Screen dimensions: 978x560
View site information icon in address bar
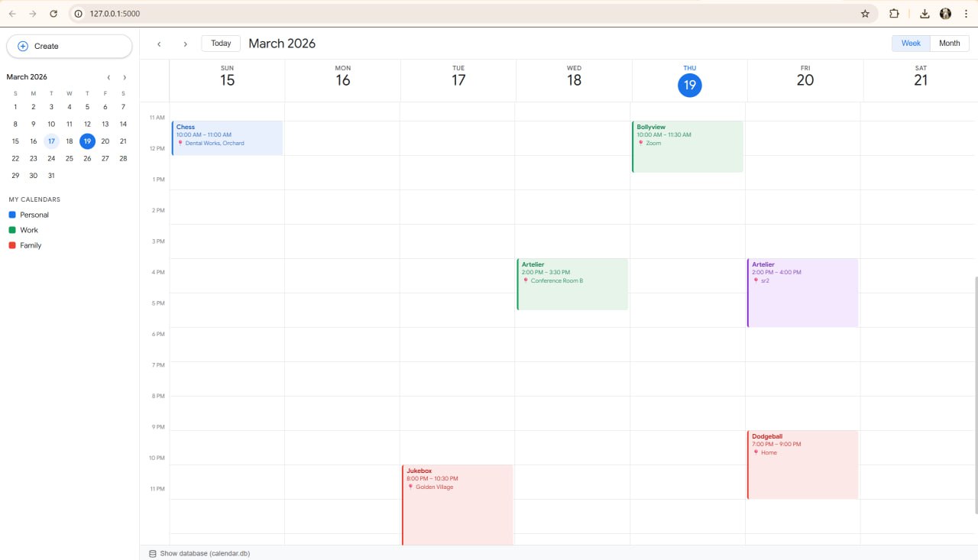[79, 14]
